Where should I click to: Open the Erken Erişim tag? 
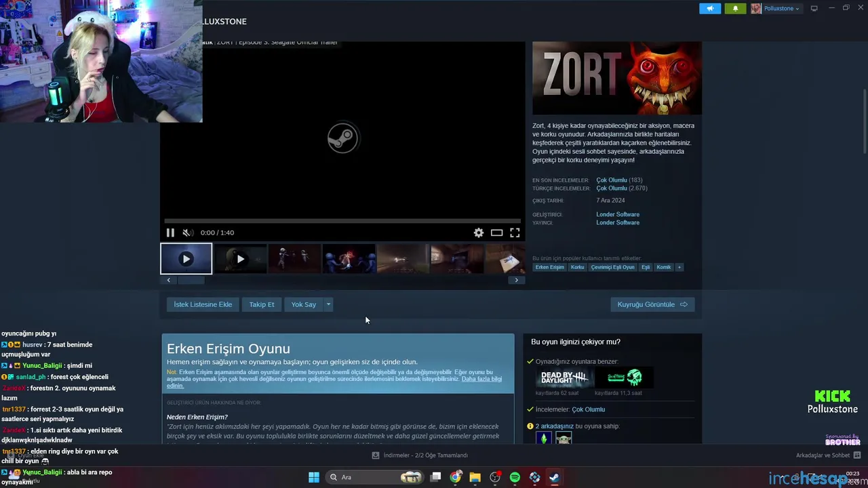549,267
